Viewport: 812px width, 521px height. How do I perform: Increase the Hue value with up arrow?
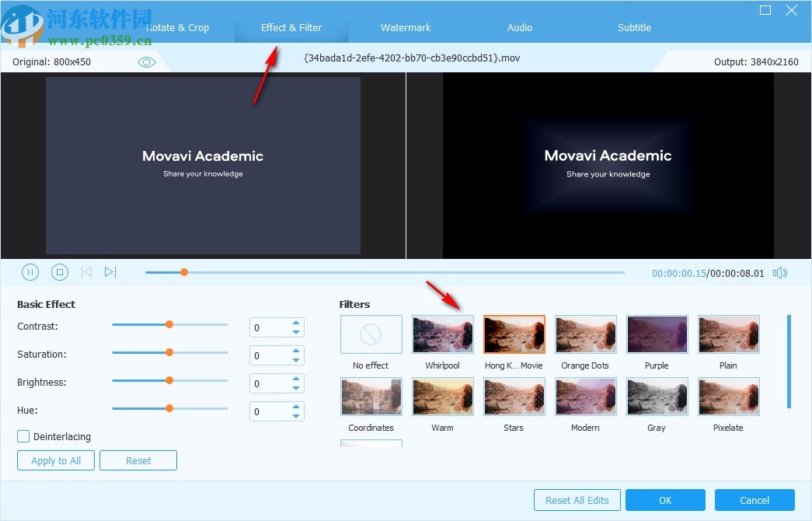tap(296, 407)
